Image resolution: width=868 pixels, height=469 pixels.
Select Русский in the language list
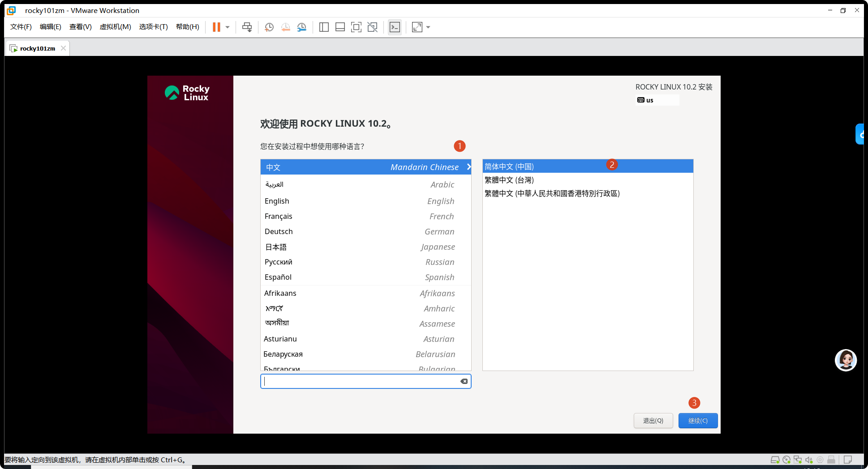click(365, 262)
